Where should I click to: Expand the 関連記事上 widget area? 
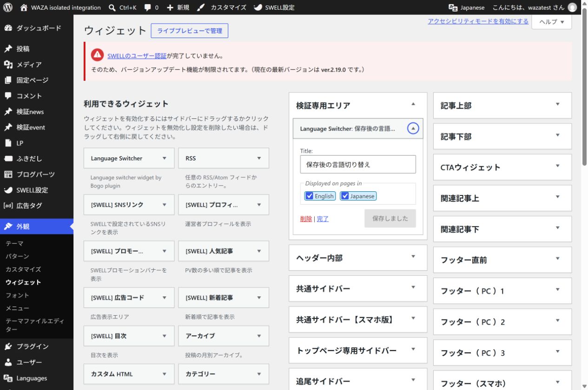pos(558,197)
